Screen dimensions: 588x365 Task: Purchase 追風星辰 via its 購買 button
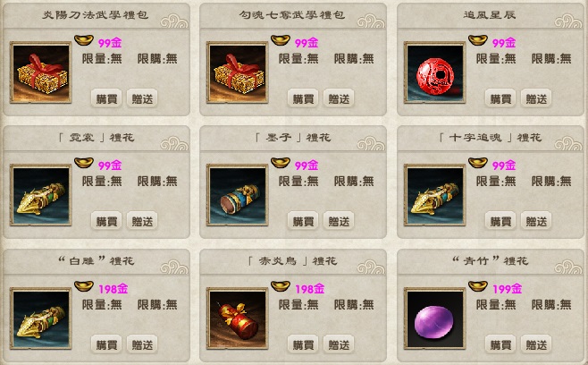(500, 98)
